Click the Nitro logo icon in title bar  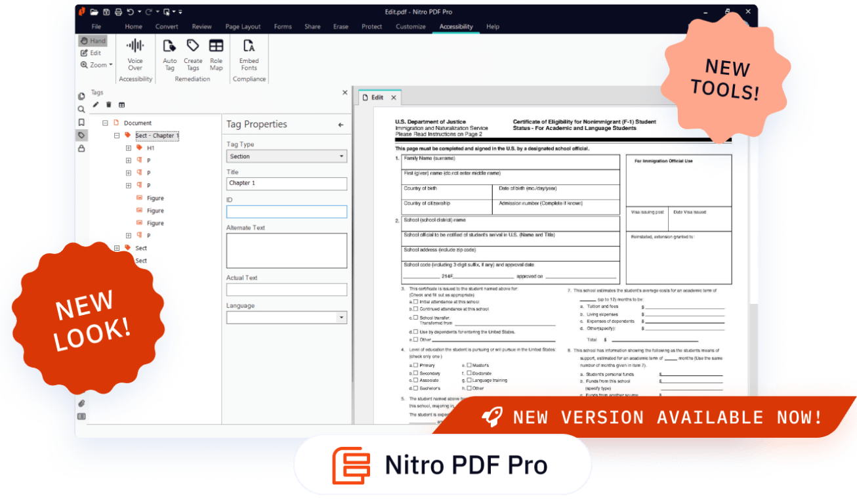pos(81,12)
